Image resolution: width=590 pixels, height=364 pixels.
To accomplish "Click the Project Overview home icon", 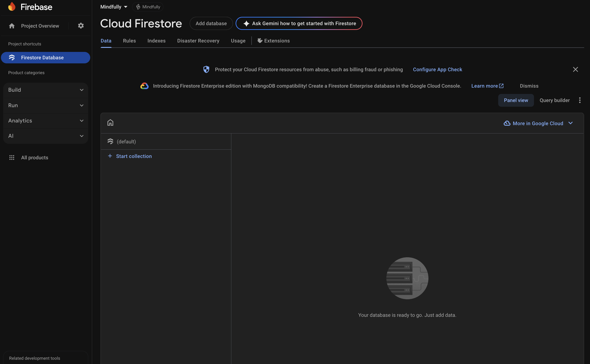I will pos(11,26).
